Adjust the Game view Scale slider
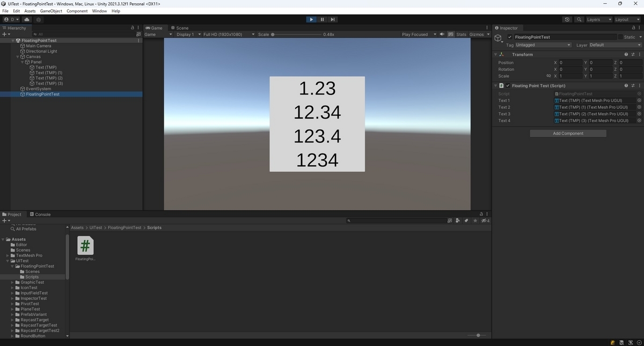 coord(297,34)
